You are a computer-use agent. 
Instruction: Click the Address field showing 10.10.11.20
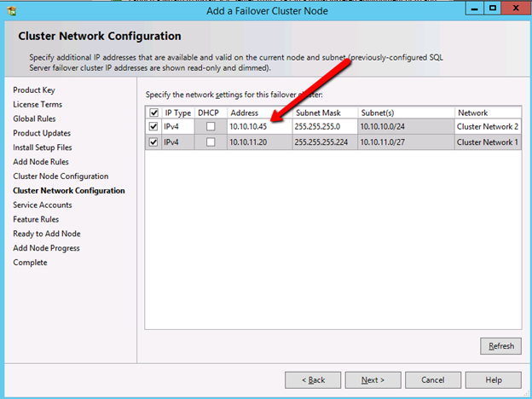click(258, 142)
